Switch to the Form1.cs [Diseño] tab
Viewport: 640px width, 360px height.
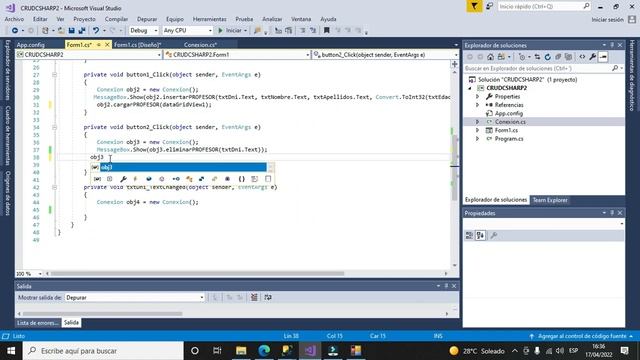point(138,44)
